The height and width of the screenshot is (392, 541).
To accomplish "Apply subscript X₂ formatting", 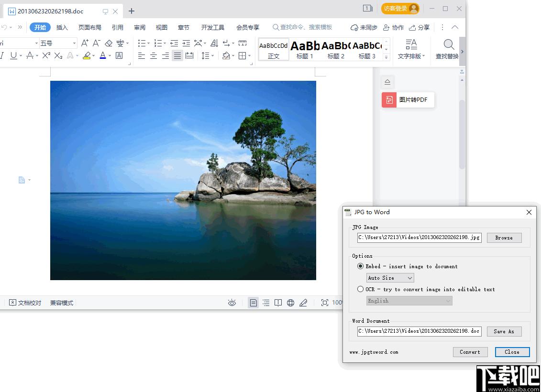I will [x=58, y=55].
